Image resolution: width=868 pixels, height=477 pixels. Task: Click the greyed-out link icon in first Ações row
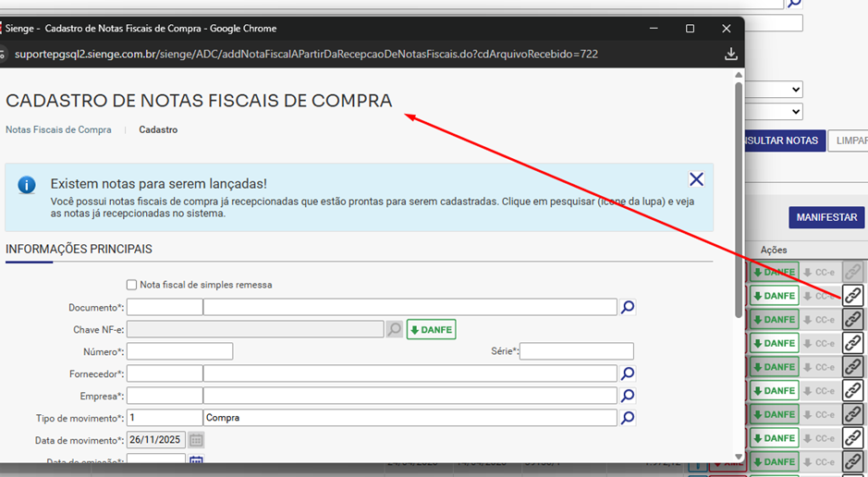[x=853, y=272]
